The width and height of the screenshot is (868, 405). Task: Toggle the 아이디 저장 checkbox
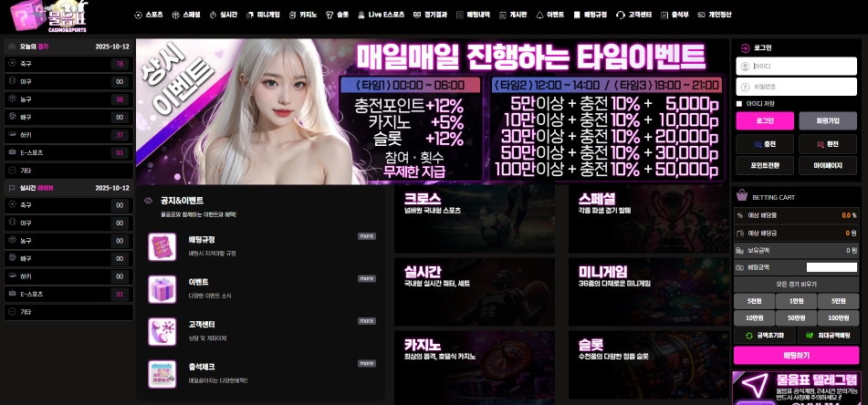click(739, 104)
